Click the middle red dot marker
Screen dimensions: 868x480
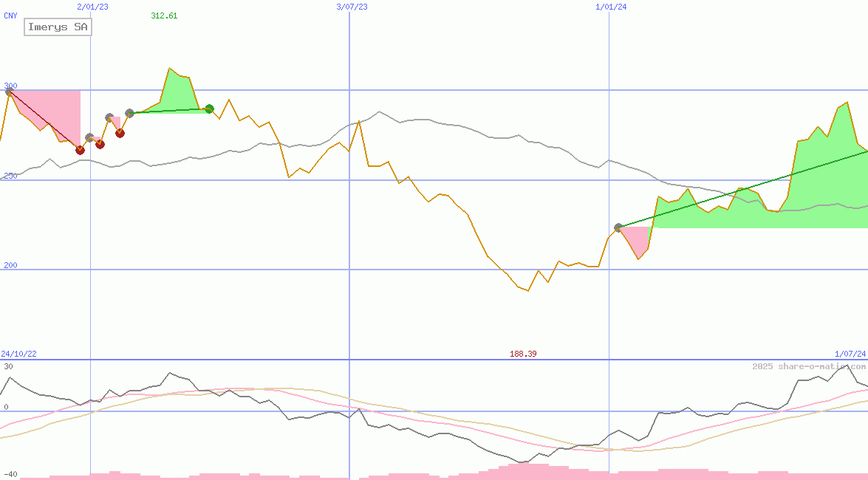(100, 144)
